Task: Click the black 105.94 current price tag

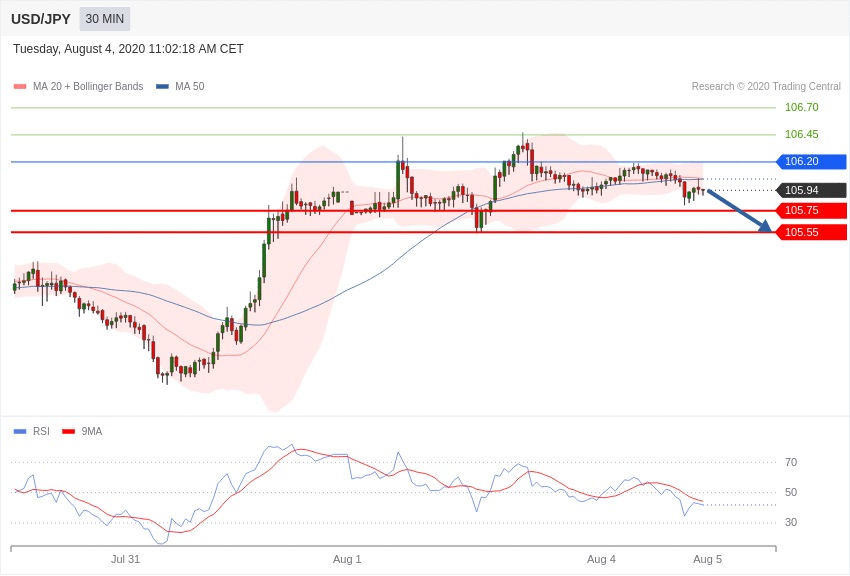Action: click(x=811, y=190)
